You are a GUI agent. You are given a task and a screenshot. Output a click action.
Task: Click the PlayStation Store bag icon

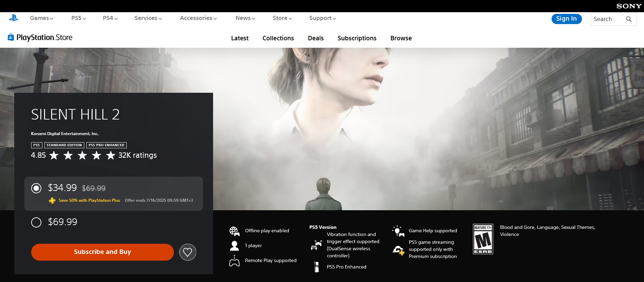click(11, 37)
